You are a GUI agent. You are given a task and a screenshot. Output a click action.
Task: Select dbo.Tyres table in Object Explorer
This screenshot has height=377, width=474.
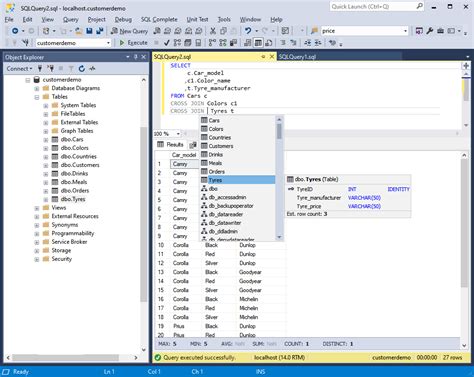click(73, 199)
